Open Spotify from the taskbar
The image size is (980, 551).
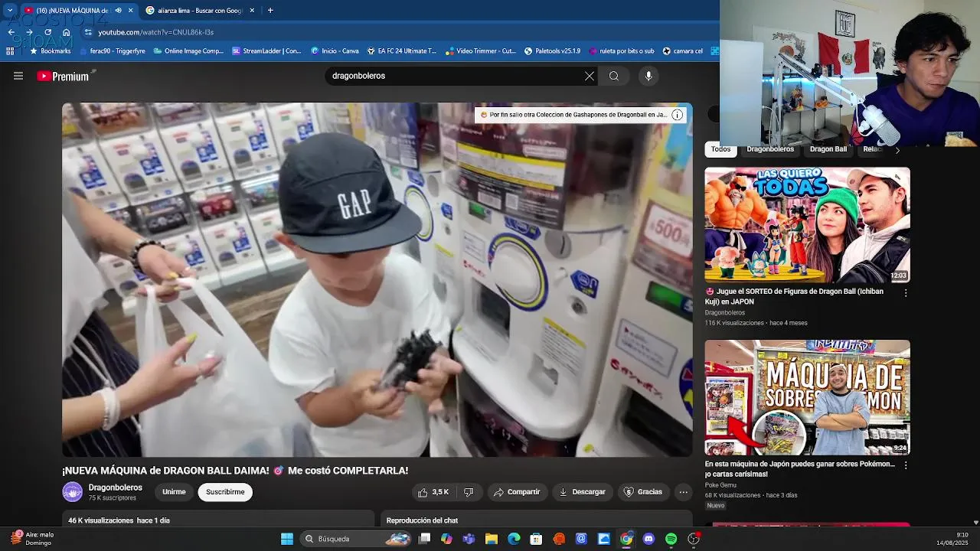pyautogui.click(x=671, y=539)
